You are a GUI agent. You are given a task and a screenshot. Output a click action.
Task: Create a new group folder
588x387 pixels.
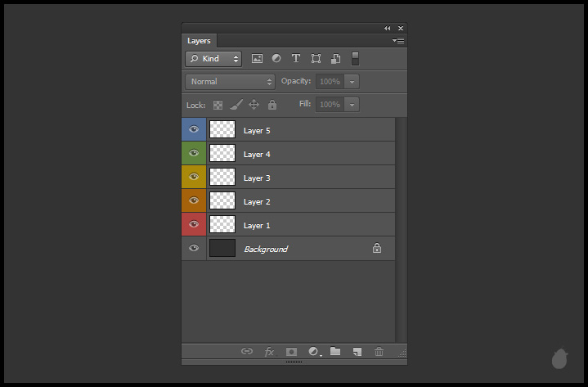click(x=335, y=352)
